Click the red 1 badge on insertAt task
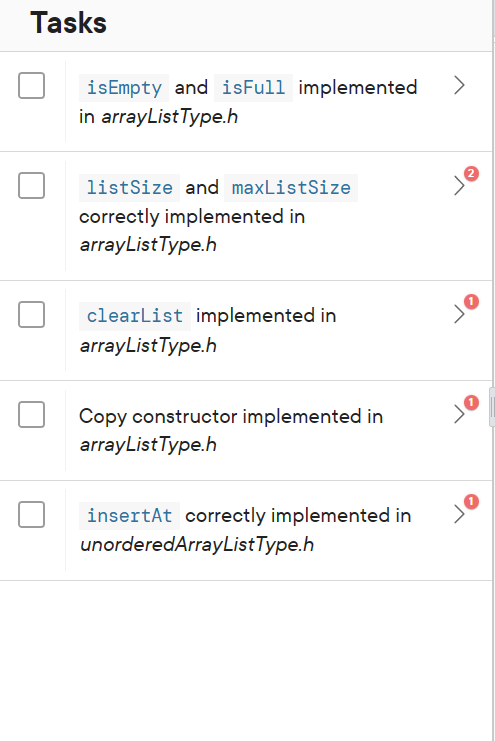 tap(471, 501)
